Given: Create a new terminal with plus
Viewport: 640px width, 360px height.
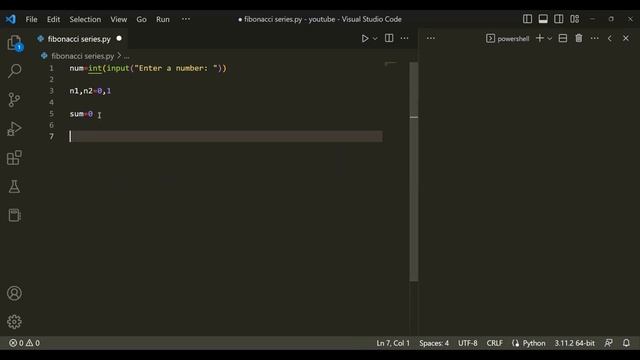Looking at the screenshot, I should click(540, 38).
